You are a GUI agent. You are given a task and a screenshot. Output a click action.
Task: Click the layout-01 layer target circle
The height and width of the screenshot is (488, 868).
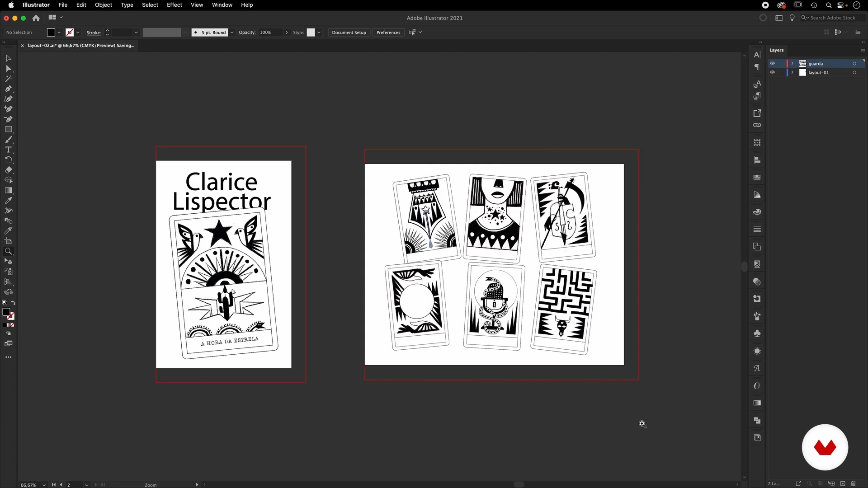pyautogui.click(x=854, y=72)
